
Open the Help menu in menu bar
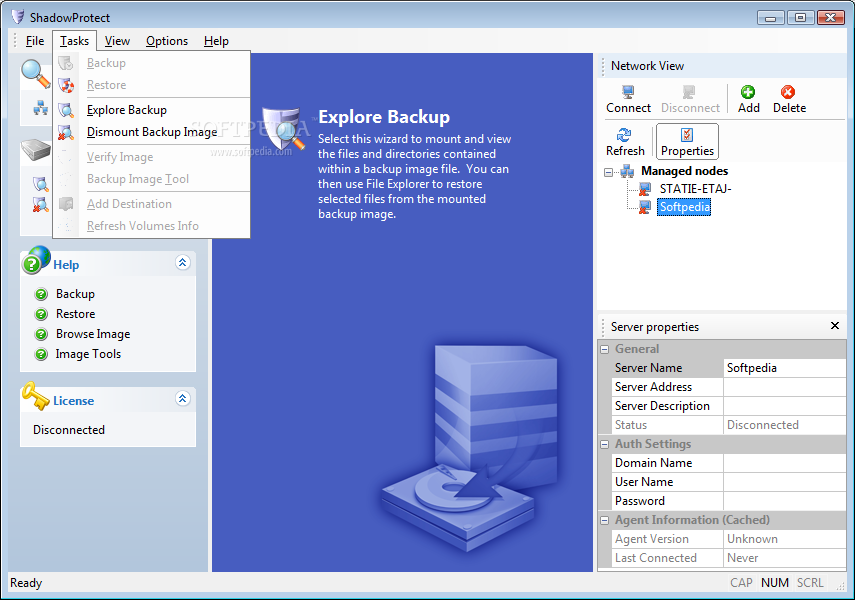[216, 41]
